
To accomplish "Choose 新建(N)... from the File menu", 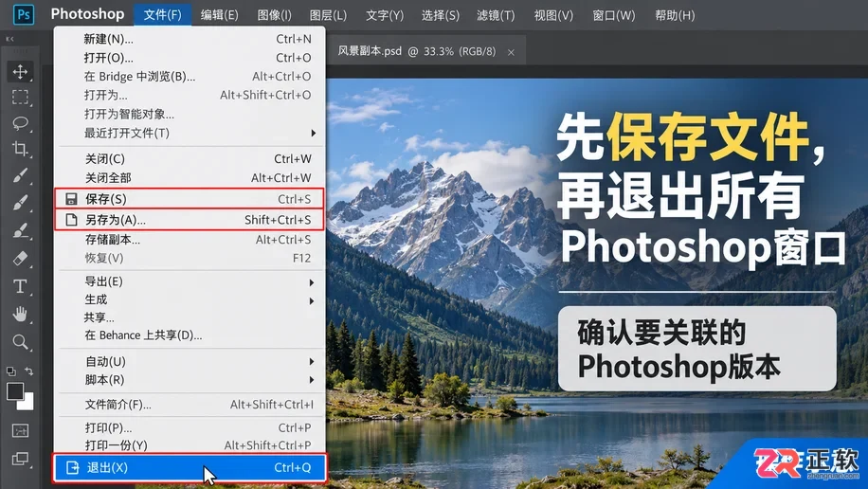I will [x=190, y=39].
